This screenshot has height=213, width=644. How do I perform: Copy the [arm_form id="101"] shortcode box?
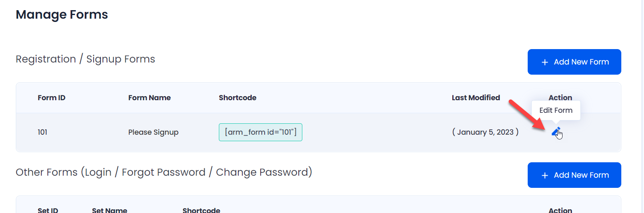(x=261, y=132)
